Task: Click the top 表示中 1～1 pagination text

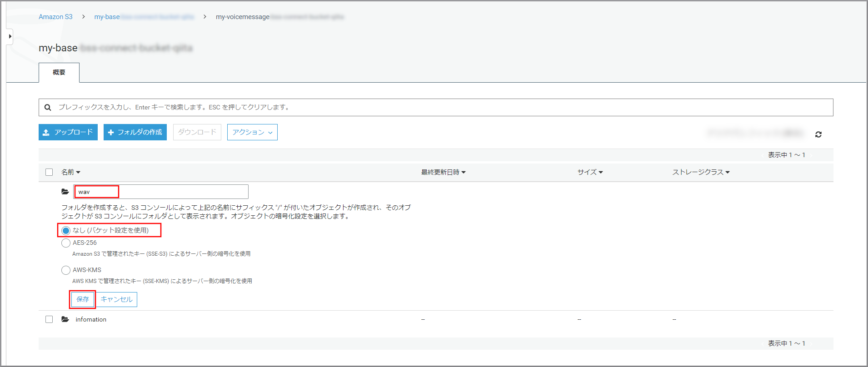Action: 787,155
